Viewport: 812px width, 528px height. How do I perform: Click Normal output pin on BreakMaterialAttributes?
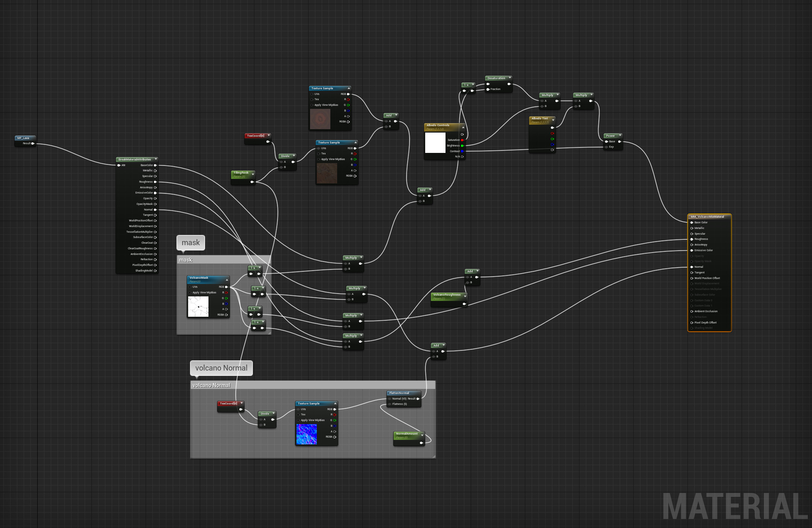pos(155,210)
